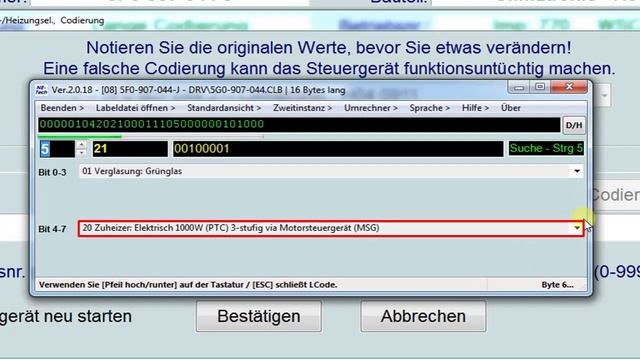This screenshot has width=640, height=360.
Task: Open the Hilfe menu
Action: coord(475,108)
